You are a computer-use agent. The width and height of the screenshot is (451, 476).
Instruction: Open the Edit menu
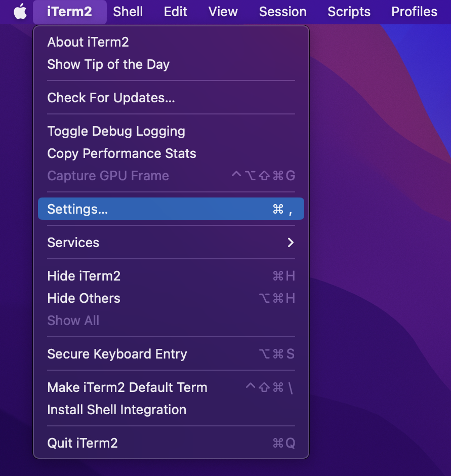[x=176, y=12]
